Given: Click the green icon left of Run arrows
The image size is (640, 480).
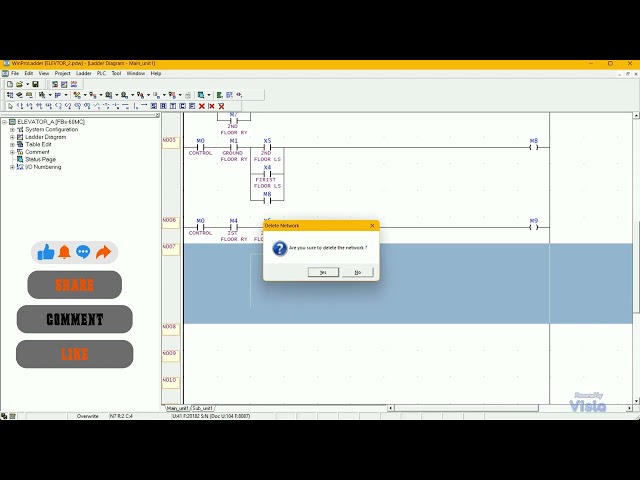Looking at the screenshot, I should [219, 95].
